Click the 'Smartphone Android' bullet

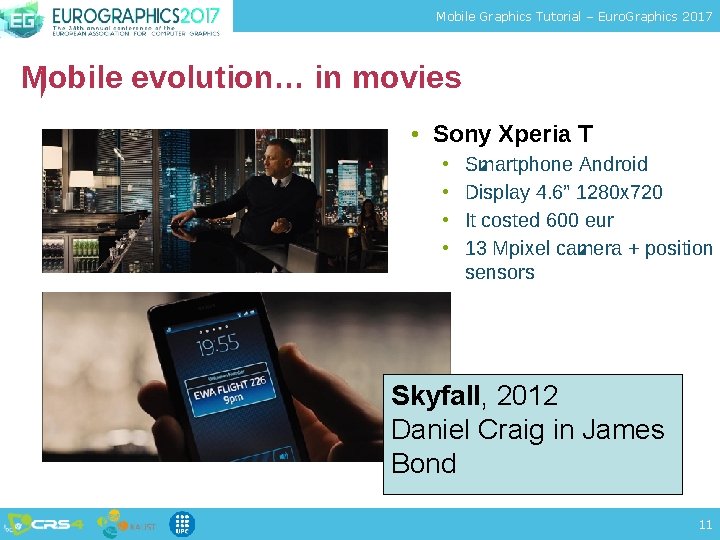pyautogui.click(x=557, y=164)
